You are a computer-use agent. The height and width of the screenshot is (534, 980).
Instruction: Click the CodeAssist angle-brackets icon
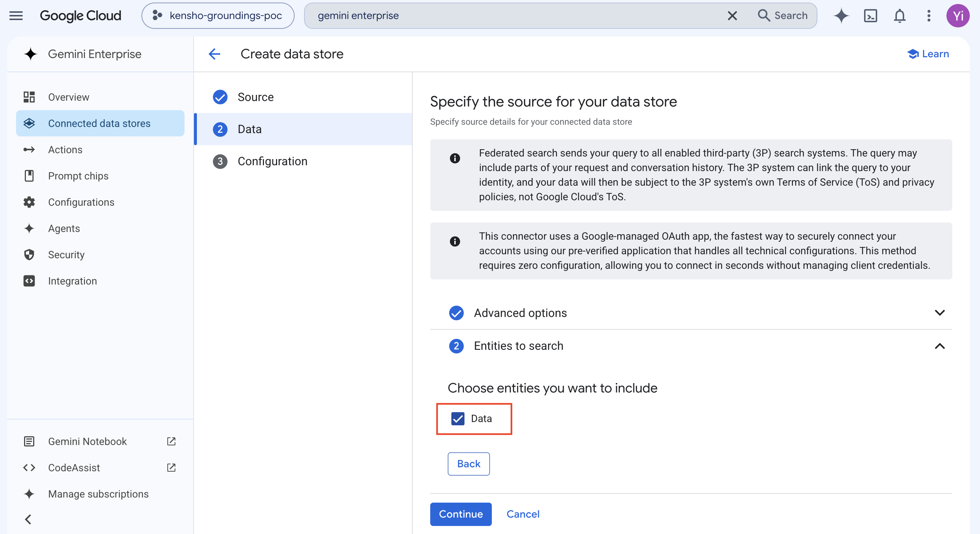(x=29, y=468)
